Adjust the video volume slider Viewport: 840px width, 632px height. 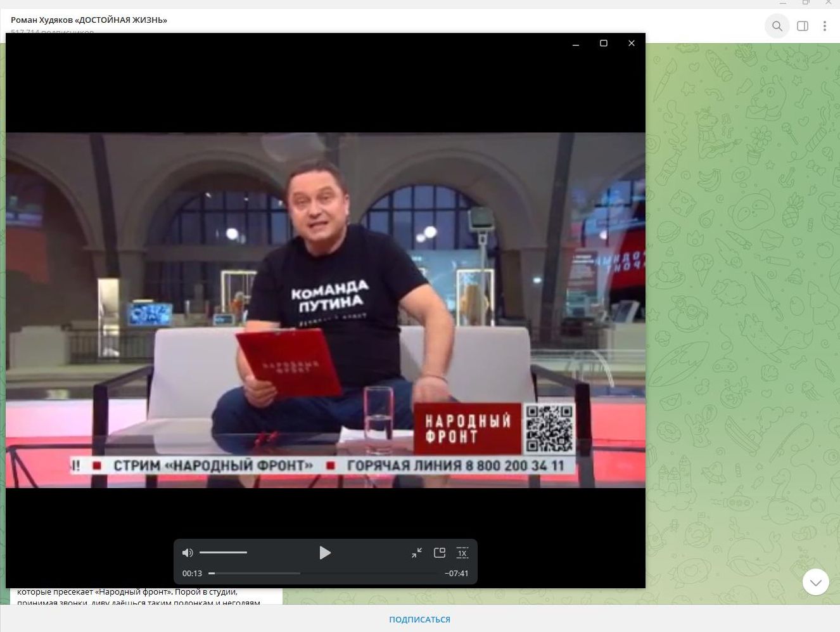point(223,553)
